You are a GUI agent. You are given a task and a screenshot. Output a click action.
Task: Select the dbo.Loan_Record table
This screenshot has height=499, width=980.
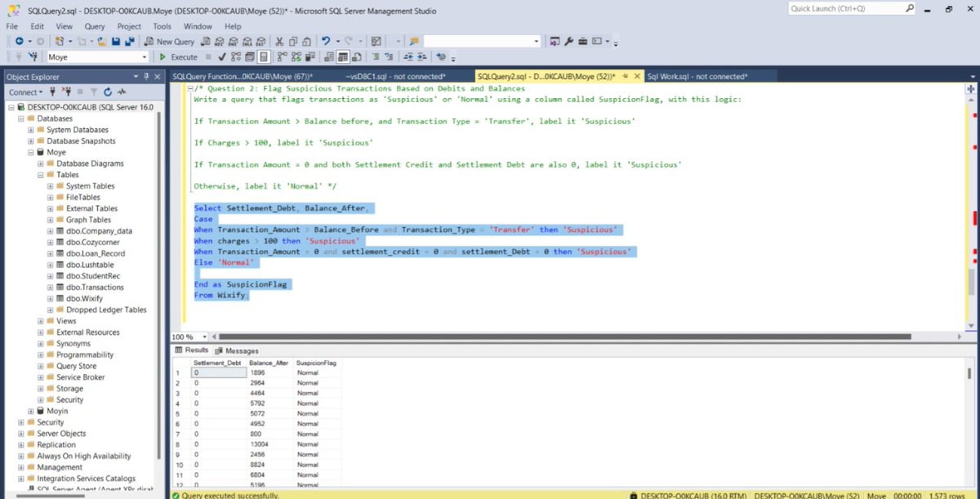(96, 253)
